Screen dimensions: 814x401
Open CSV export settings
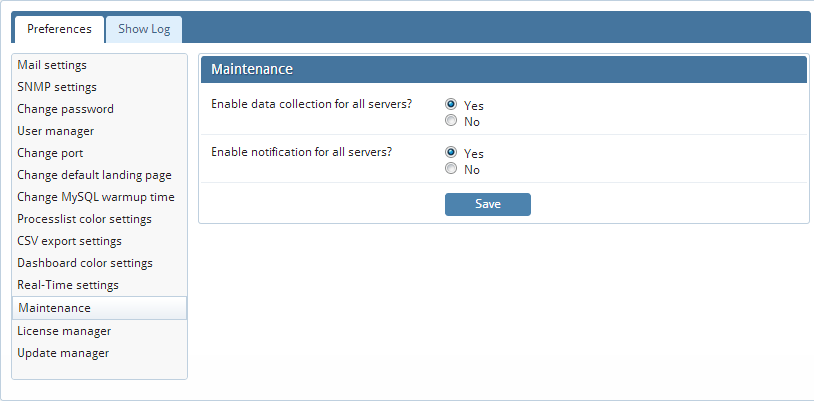(x=70, y=241)
